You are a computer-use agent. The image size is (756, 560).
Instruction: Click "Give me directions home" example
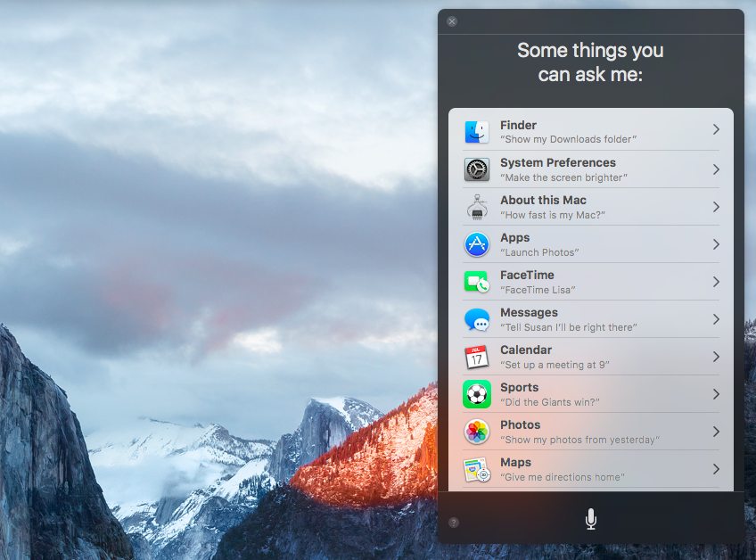point(563,477)
